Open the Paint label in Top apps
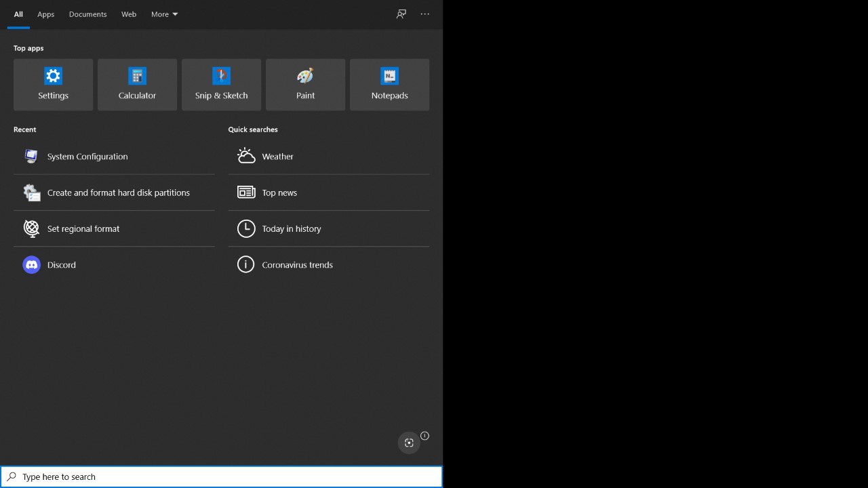The image size is (868, 488). pyautogui.click(x=305, y=96)
